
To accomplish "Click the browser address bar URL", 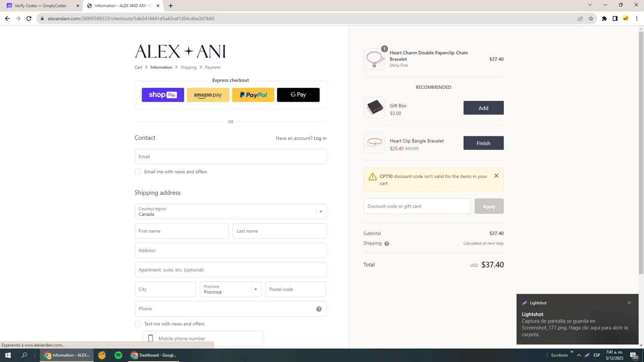I will pos(131,18).
